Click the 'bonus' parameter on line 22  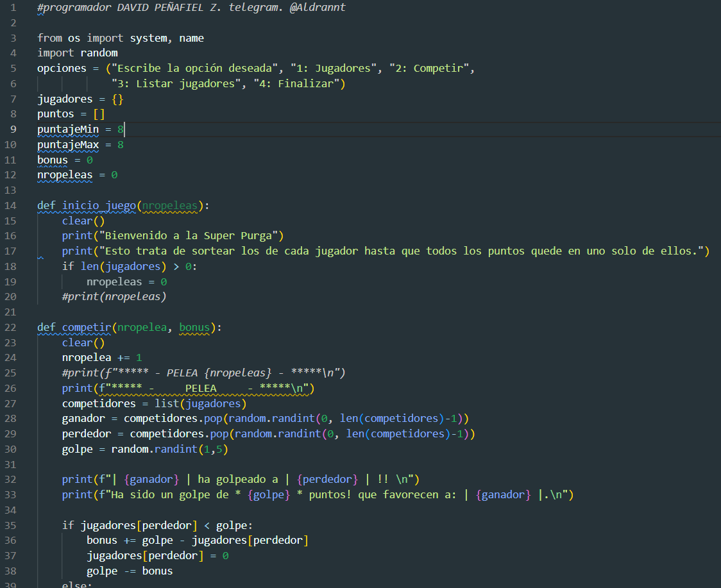pyautogui.click(x=194, y=327)
